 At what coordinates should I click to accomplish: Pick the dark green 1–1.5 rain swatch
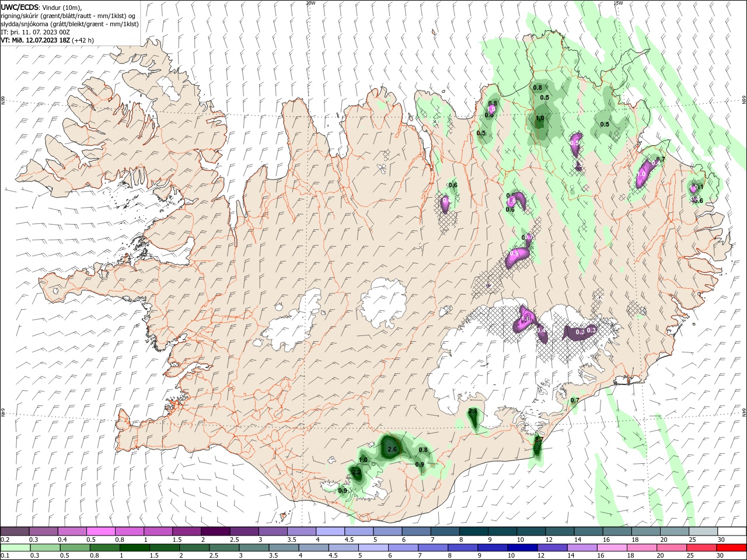(134, 548)
